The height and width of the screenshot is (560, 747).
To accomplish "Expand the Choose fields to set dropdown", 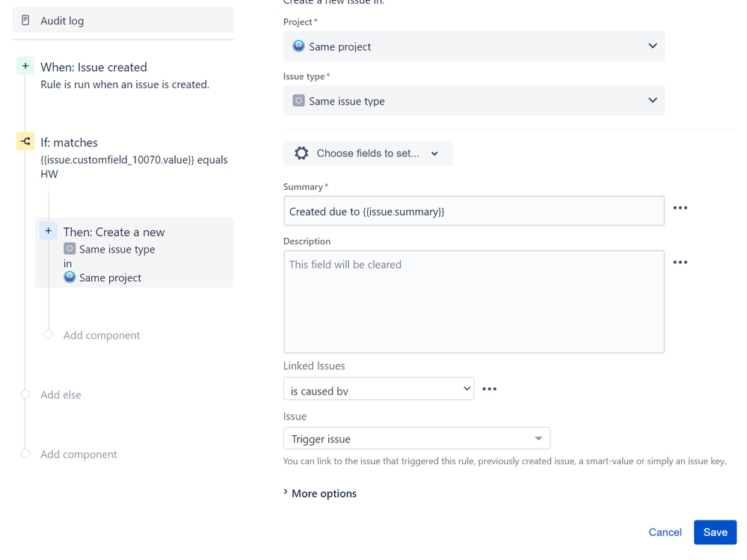I will (368, 153).
